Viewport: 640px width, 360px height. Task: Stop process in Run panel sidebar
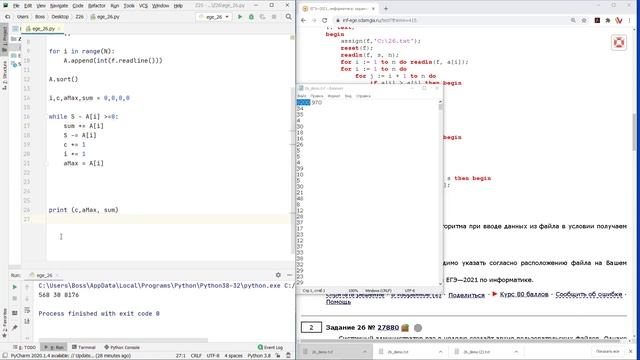[x=15, y=298]
